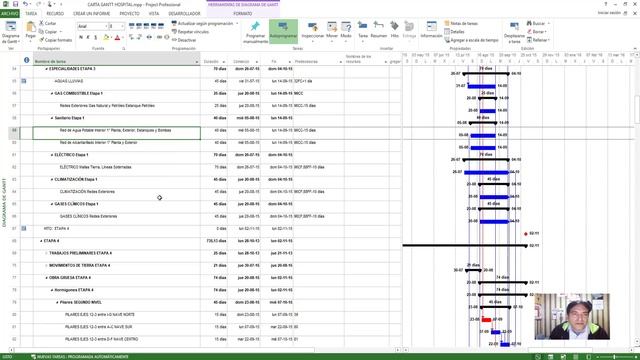Viewport: 640px width, 360px height.
Task: Switch to the FORMATO contextual tab
Action: pyautogui.click(x=242, y=13)
